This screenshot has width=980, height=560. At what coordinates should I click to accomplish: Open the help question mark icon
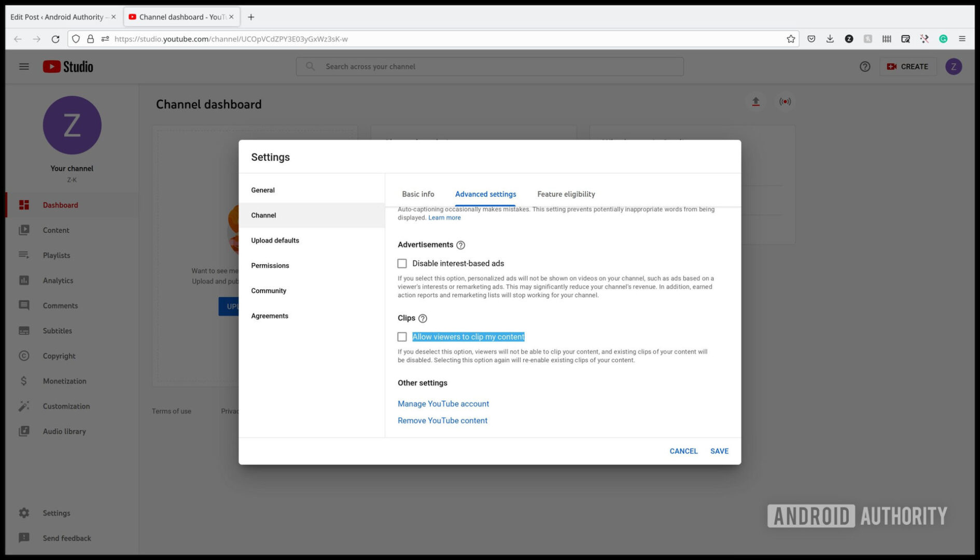864,66
